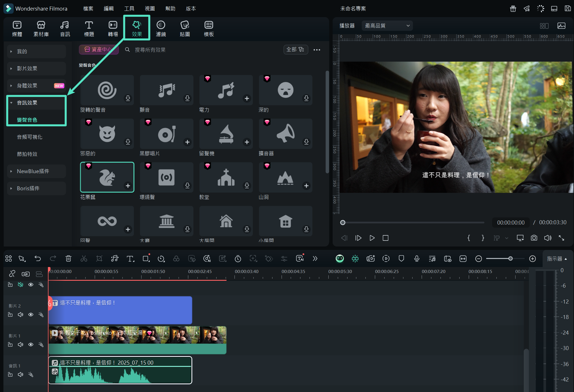Delete selected clip with trash icon

pyautogui.click(x=68, y=258)
